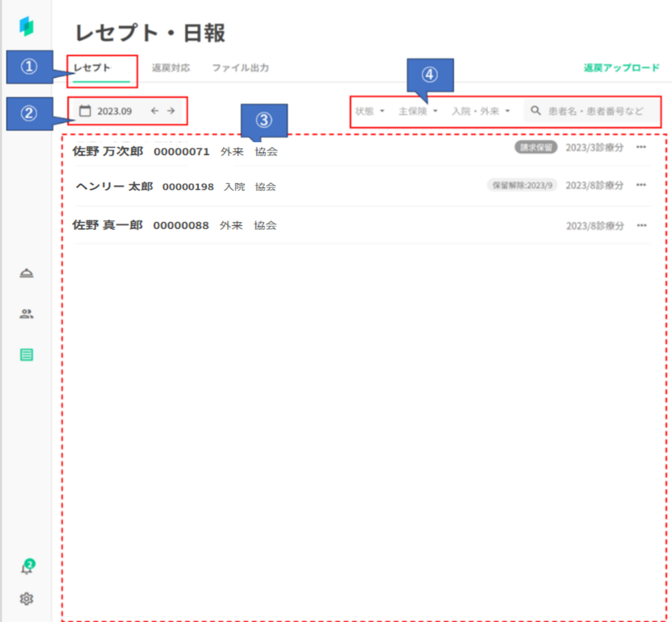Open more options for ヘンリー 太郎
This screenshot has width=672, height=622.
[x=641, y=185]
